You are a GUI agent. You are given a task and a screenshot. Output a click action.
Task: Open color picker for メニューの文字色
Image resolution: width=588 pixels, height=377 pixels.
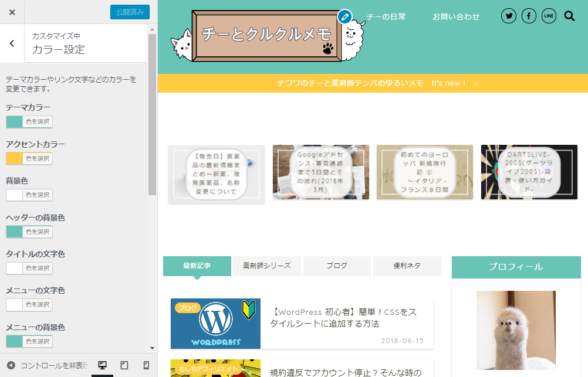tap(29, 305)
